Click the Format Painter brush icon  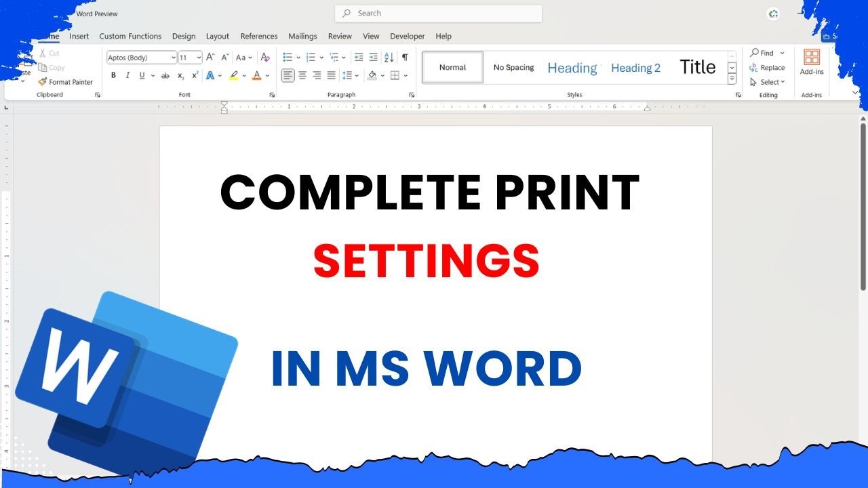(x=43, y=82)
